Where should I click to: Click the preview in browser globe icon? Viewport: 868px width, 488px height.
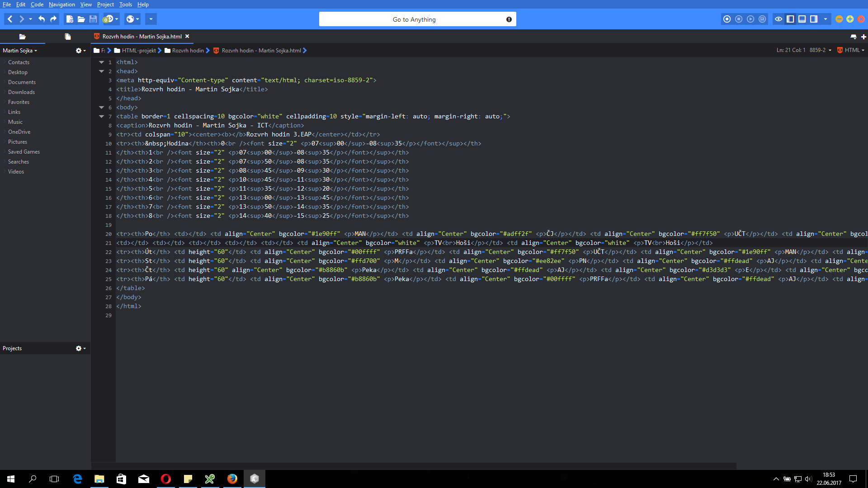click(130, 19)
